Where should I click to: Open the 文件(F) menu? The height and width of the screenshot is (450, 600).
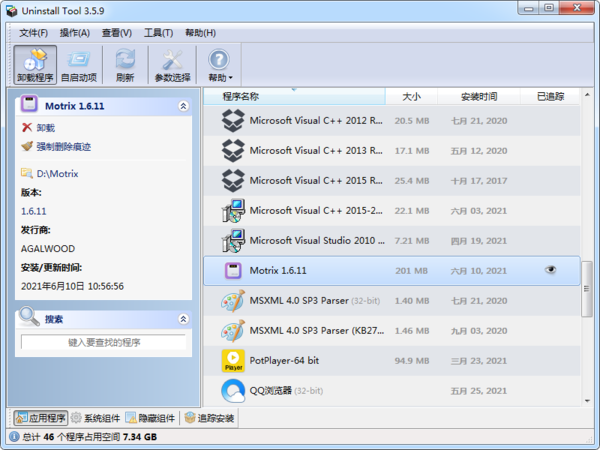pyautogui.click(x=33, y=33)
